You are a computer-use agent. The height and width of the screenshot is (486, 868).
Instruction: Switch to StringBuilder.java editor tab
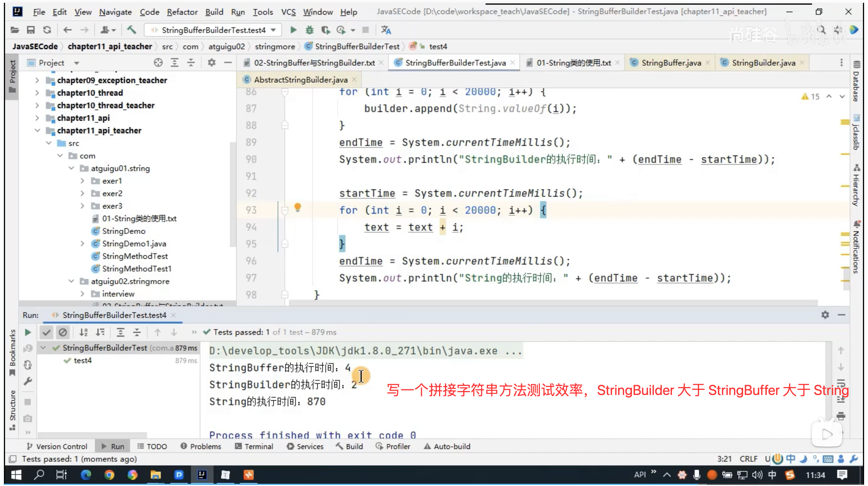tap(763, 63)
